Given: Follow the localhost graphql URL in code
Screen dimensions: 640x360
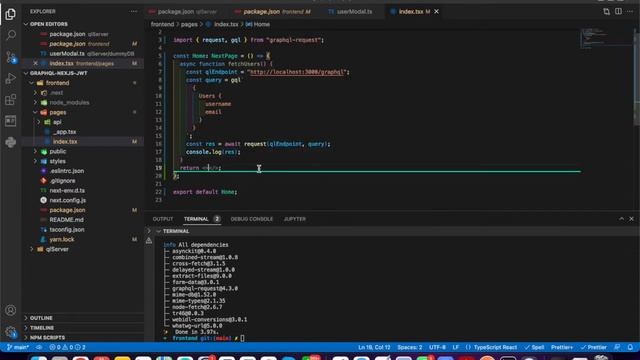Looking at the screenshot, I should (297, 72).
